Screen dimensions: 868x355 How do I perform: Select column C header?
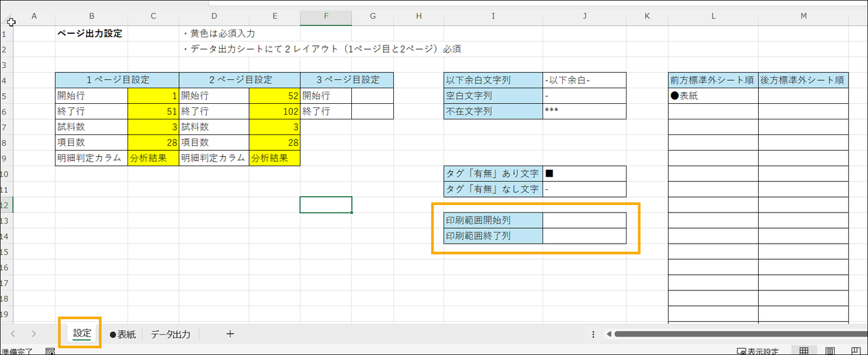point(153,16)
